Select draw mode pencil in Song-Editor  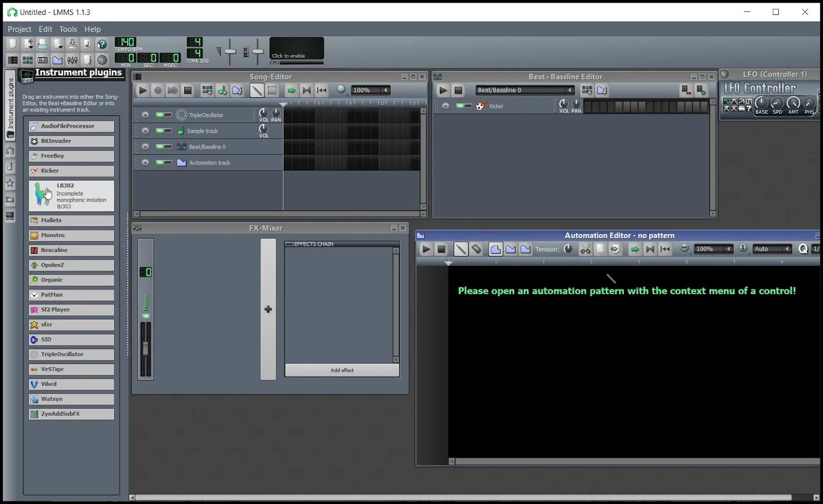(257, 91)
